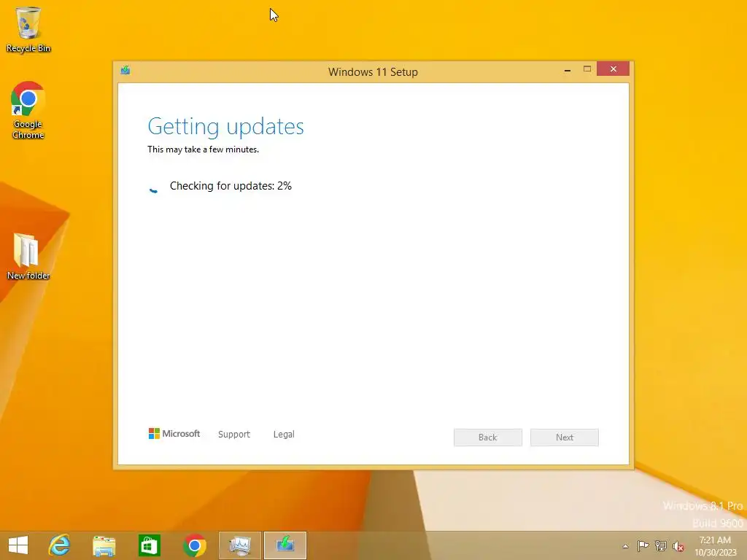The width and height of the screenshot is (747, 560).
Task: Maximize the Windows 11 Setup window
Action: [587, 69]
